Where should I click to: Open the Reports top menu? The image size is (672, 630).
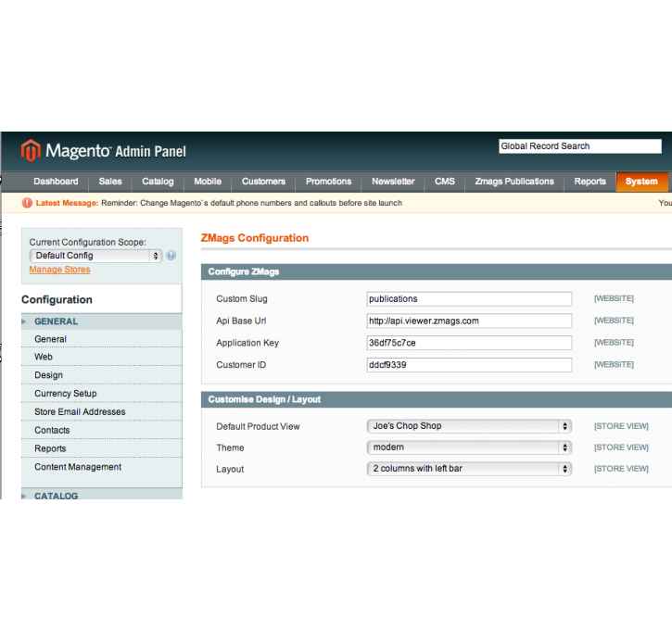pos(590,182)
